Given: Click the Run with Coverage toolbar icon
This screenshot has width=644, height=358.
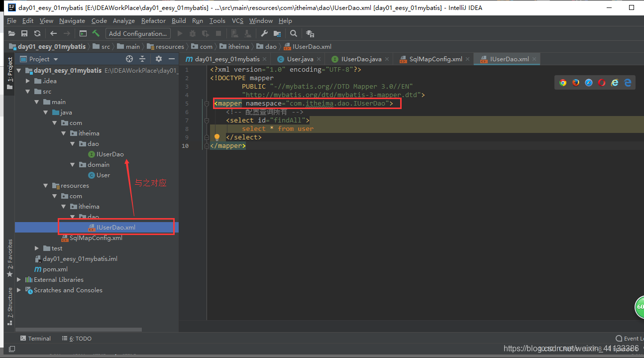Looking at the screenshot, I should [x=205, y=33].
